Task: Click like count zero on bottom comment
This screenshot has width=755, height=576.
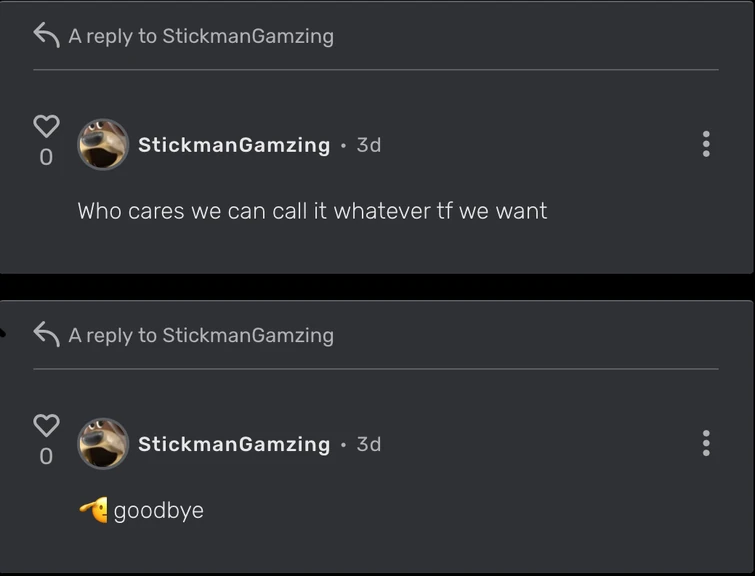Action: tap(46, 456)
